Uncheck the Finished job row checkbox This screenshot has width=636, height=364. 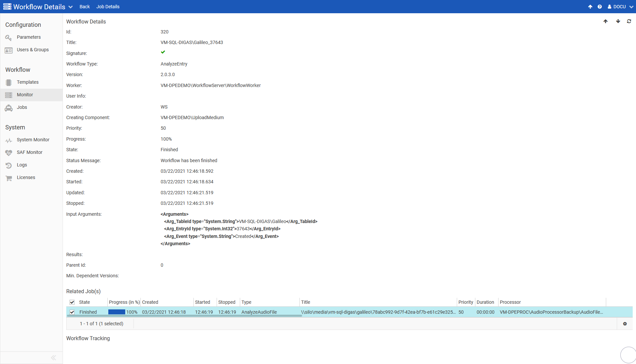pos(72,312)
